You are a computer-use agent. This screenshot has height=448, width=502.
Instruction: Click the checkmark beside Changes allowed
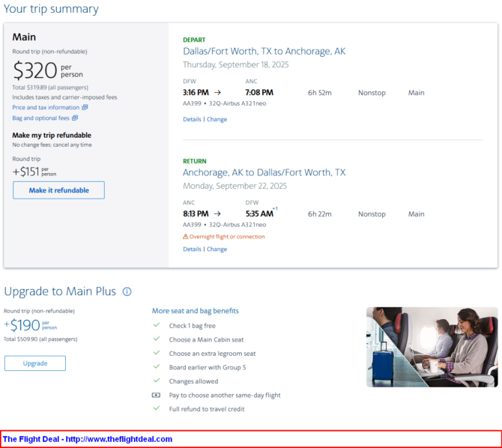click(x=157, y=381)
